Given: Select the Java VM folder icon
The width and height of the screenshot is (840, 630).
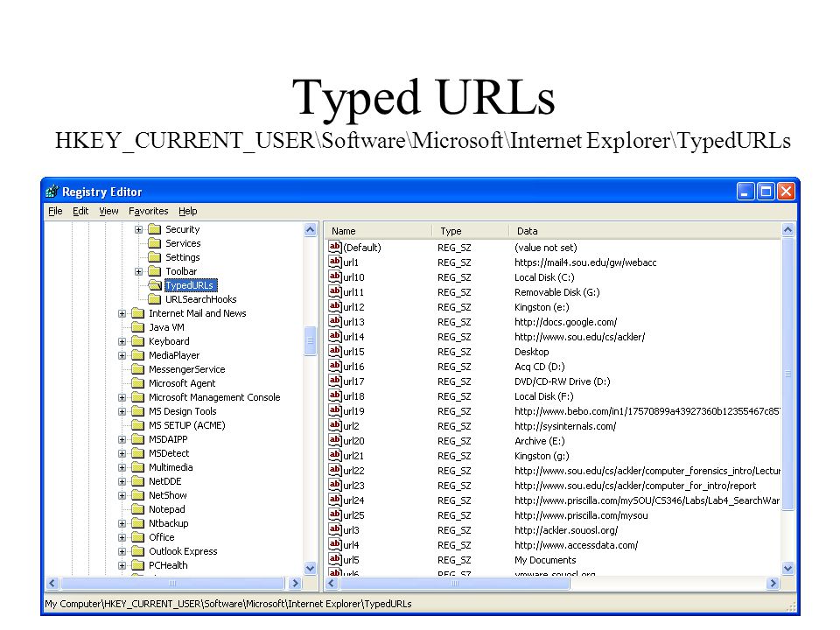Looking at the screenshot, I should [x=137, y=327].
